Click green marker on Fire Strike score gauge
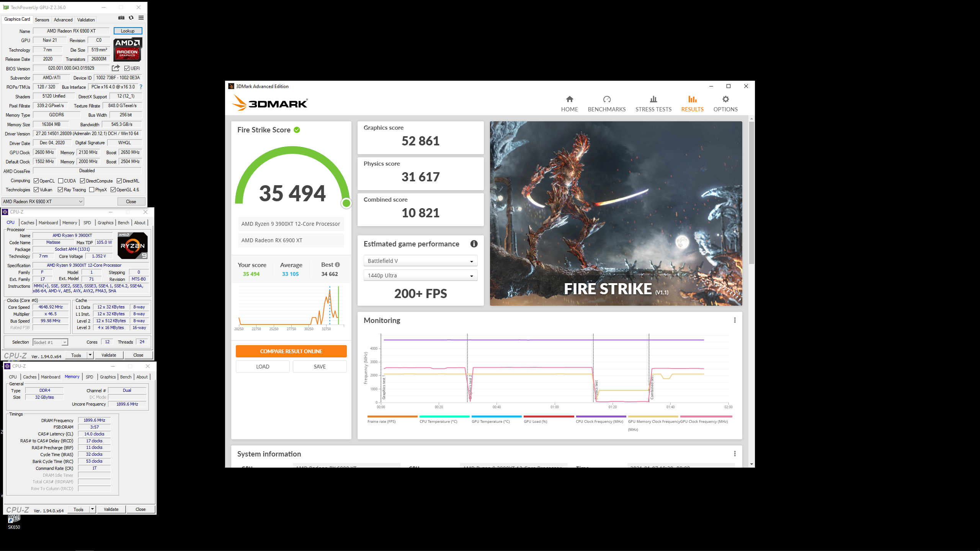 pos(346,203)
